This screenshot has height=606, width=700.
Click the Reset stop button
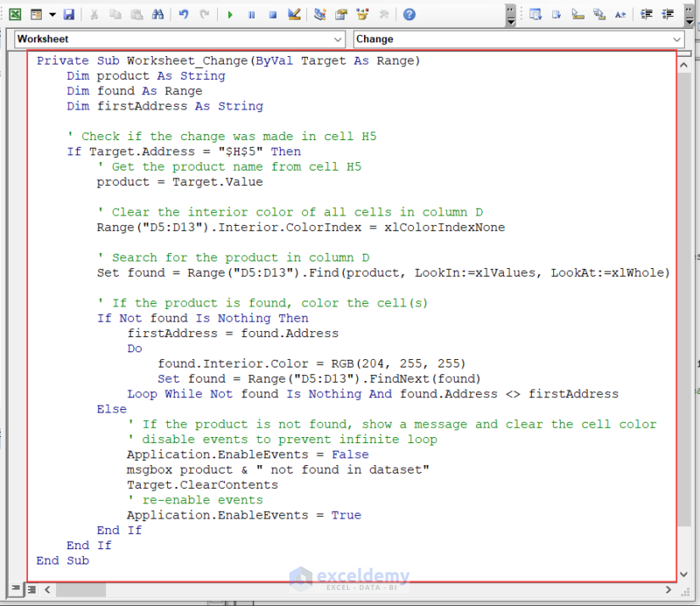click(x=272, y=14)
